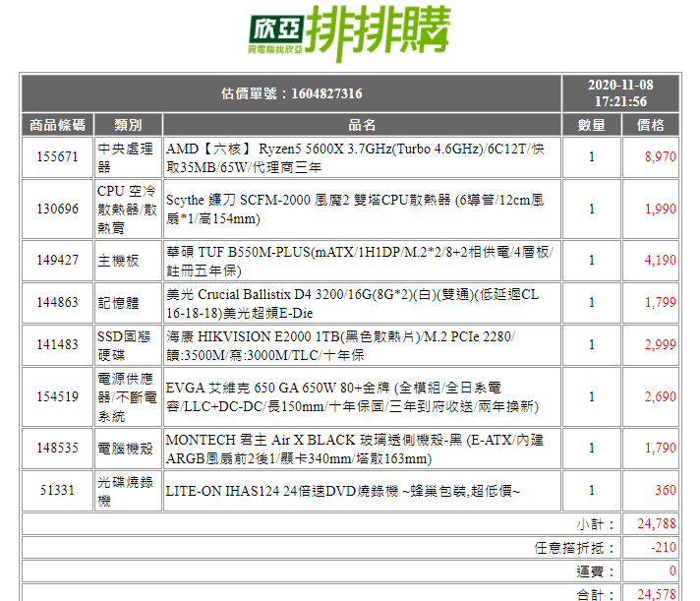700x601 pixels.
Task: Click the 類別 column header
Action: click(128, 125)
